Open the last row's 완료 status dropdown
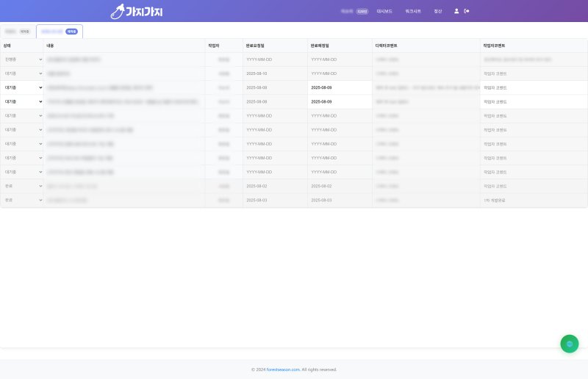 (22, 200)
